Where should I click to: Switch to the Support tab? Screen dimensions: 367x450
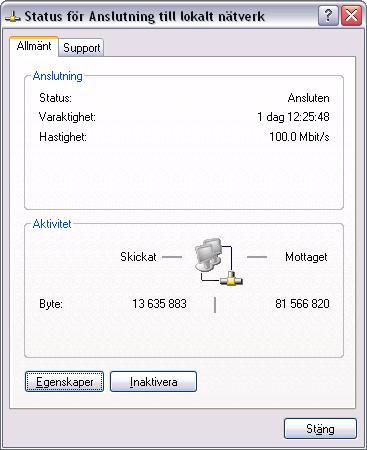pos(82,48)
